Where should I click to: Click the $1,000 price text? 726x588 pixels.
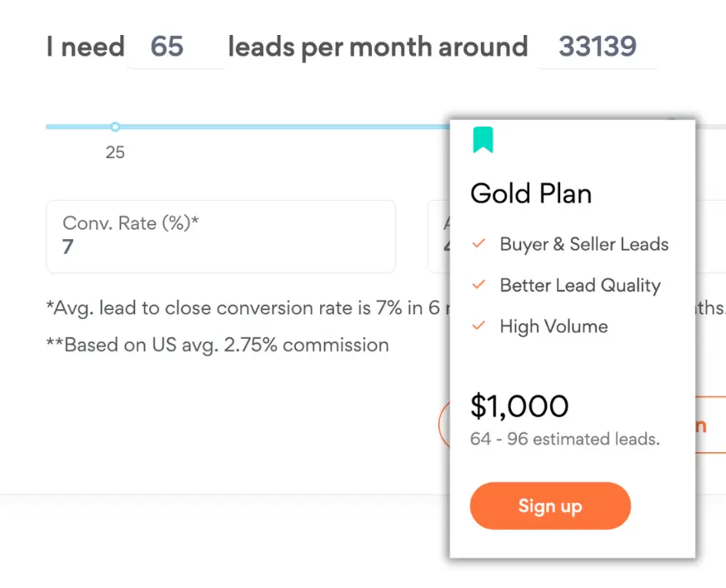519,406
